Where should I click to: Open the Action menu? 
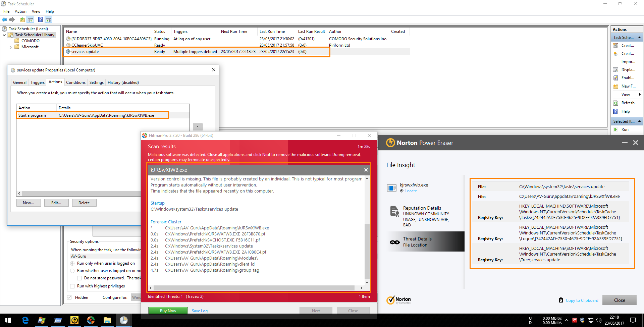[20, 11]
